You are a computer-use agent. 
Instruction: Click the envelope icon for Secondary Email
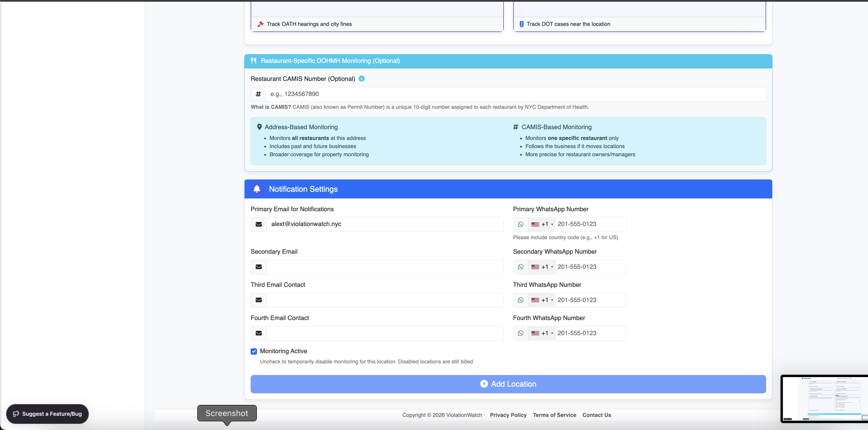[x=258, y=267]
